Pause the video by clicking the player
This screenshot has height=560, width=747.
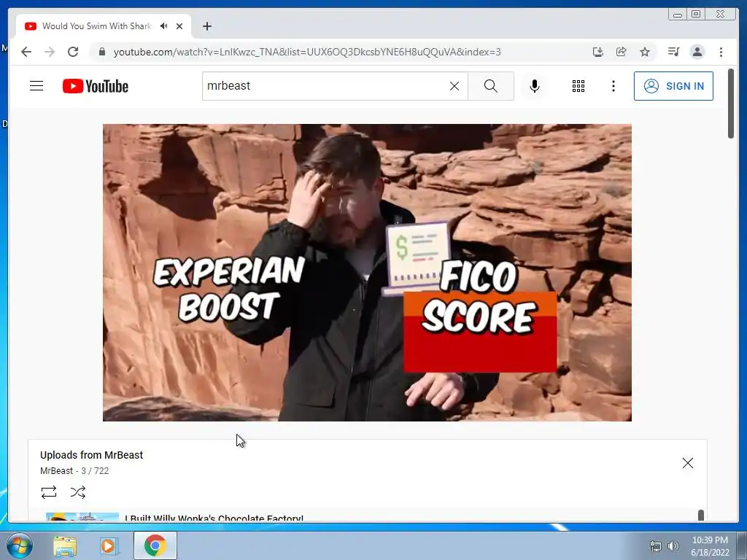pyautogui.click(x=367, y=273)
